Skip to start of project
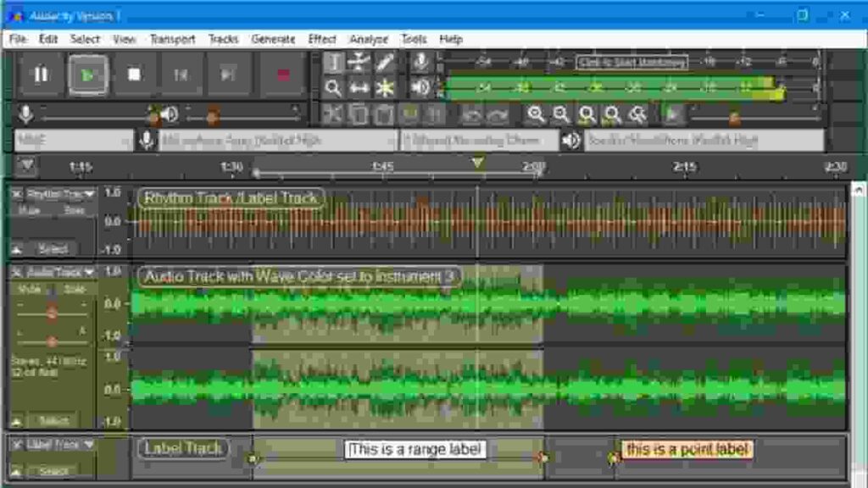Screen dimensions: 868x488 [x=181, y=75]
